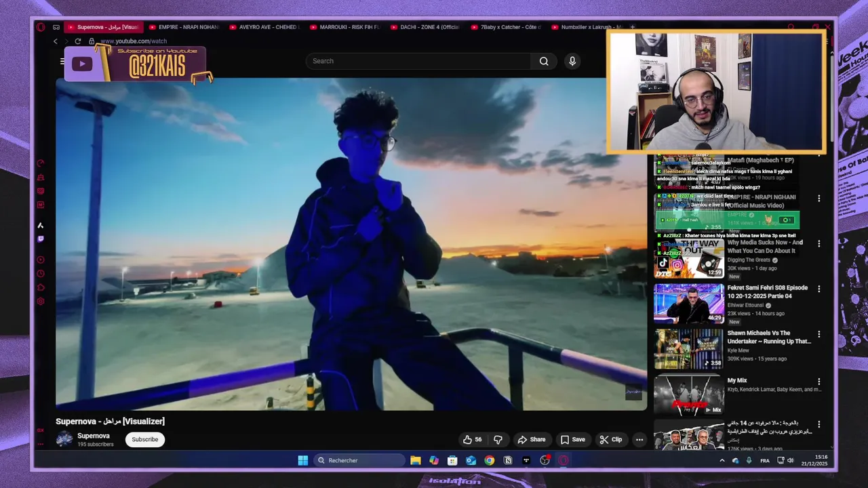This screenshot has height=488, width=868.
Task: Open options for My Mix
Action: pyautogui.click(x=818, y=382)
